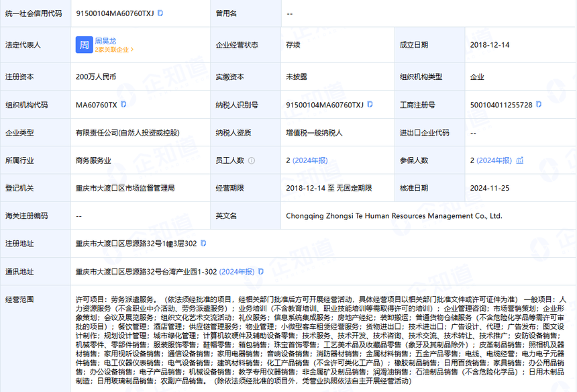Select the registration authority 重庆市大渡口区市场监督管理局
Viewport: 577px width, 392px height.
125,189
